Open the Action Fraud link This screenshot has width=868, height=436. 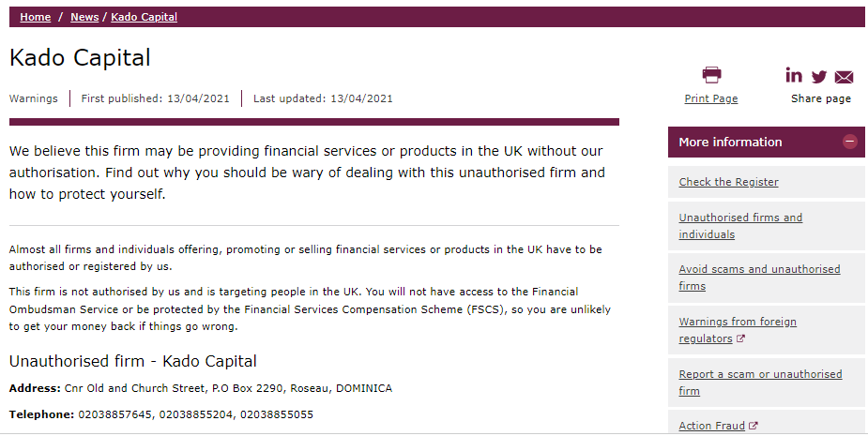[711, 426]
